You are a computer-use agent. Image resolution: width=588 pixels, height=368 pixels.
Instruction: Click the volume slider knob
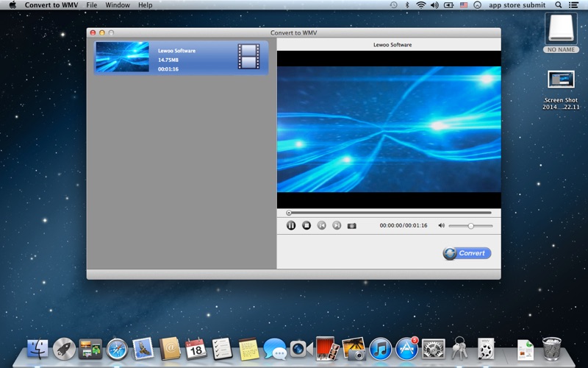pos(470,225)
